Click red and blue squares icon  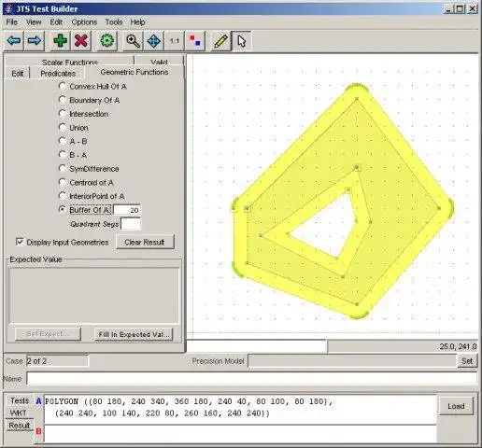click(x=195, y=41)
